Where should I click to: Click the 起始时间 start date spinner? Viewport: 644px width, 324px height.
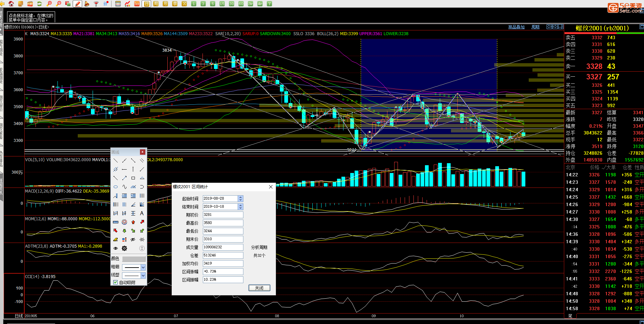(240, 199)
